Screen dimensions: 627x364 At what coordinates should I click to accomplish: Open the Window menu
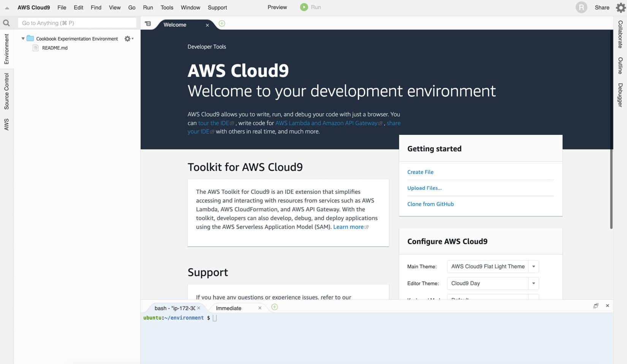tap(190, 8)
